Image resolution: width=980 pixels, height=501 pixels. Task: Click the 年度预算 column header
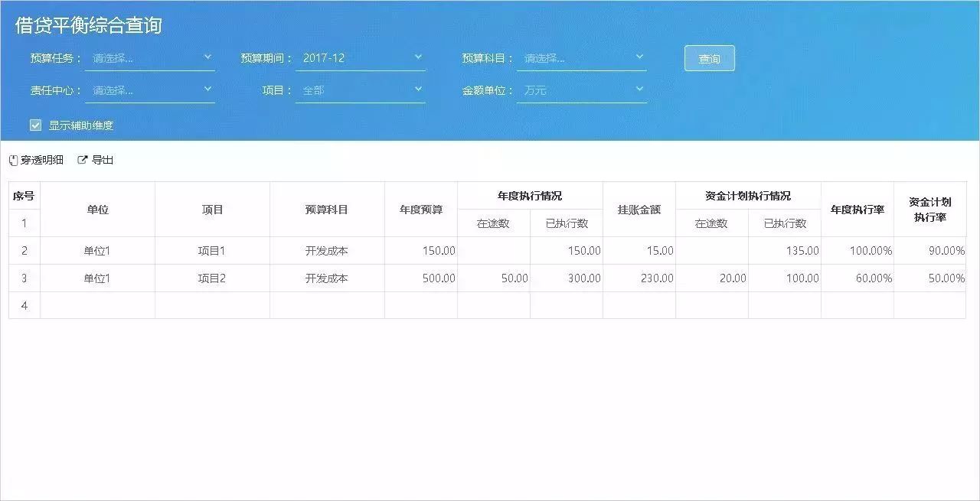pos(420,210)
